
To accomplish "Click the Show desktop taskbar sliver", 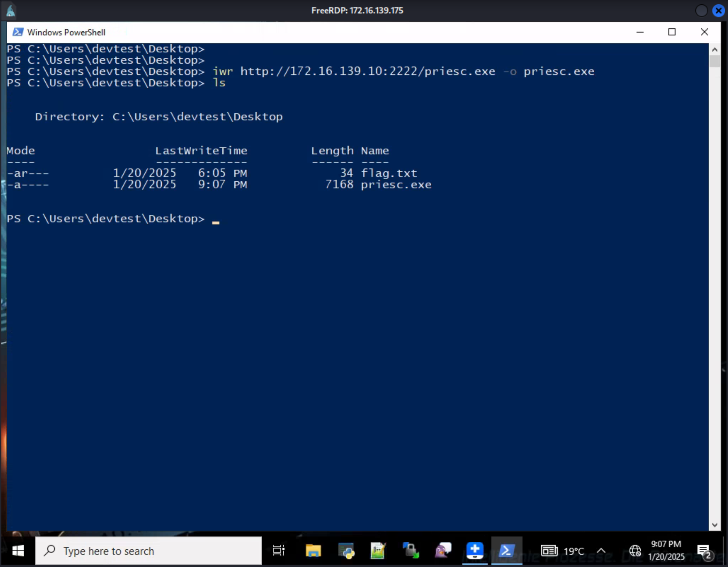I will click(x=725, y=551).
